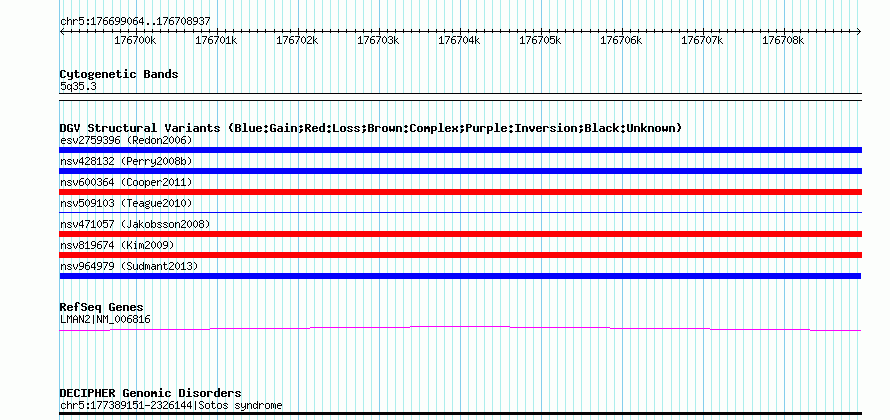This screenshot has height=420, width=890.
Task: Select the blue bar under nsv428132
Action: [460, 171]
